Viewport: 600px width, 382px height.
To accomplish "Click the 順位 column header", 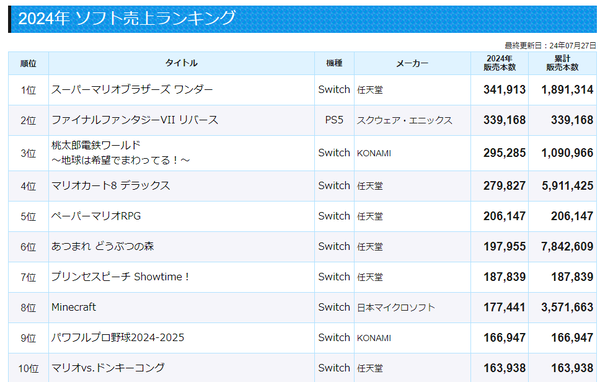I will (x=28, y=63).
